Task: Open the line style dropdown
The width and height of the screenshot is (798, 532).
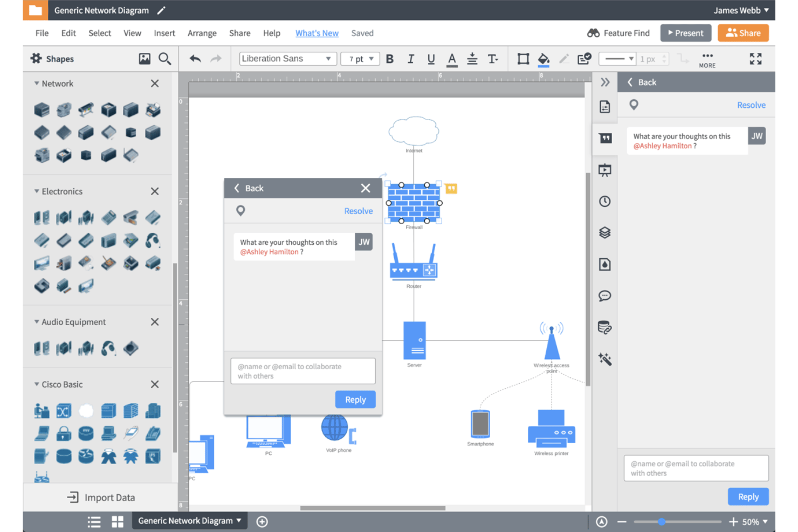Action: [x=617, y=59]
